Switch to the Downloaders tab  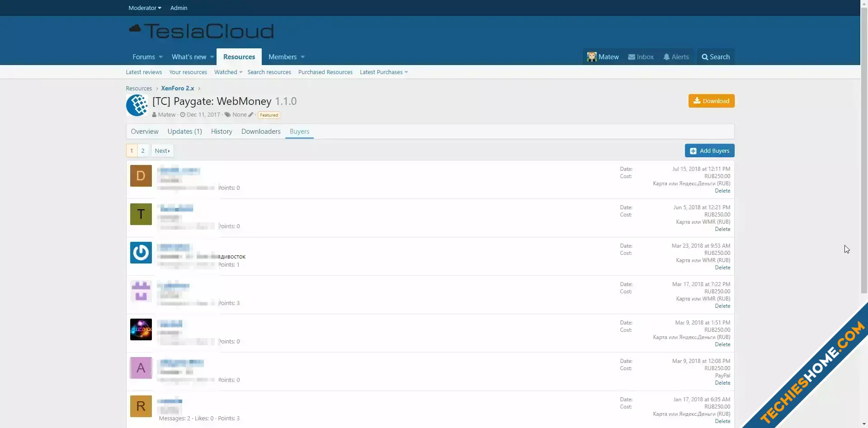tap(261, 132)
